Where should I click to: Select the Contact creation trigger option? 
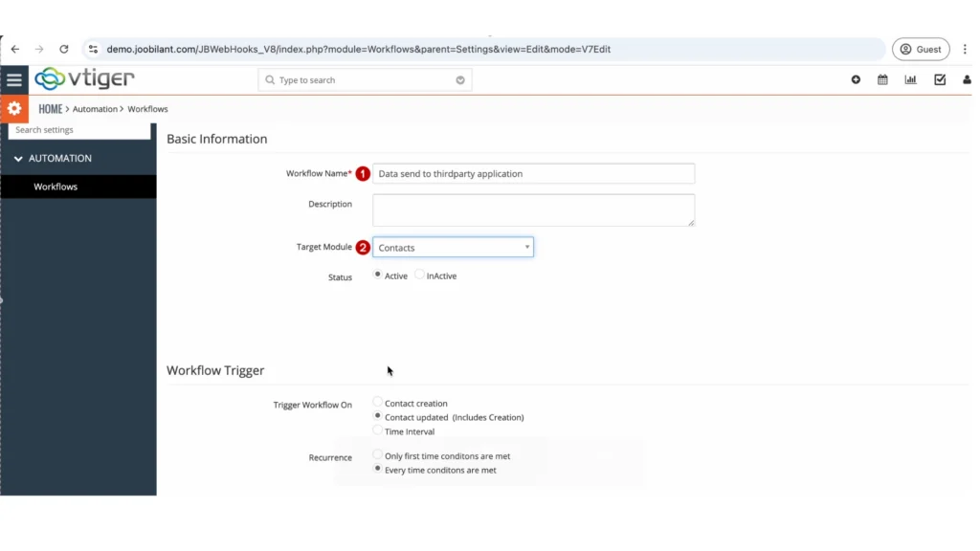[x=378, y=403]
